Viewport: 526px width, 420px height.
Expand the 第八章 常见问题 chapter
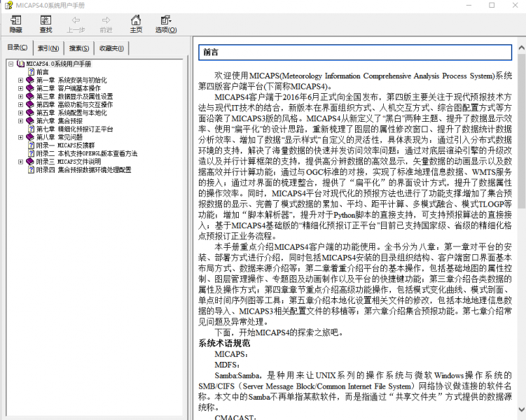[20, 137]
